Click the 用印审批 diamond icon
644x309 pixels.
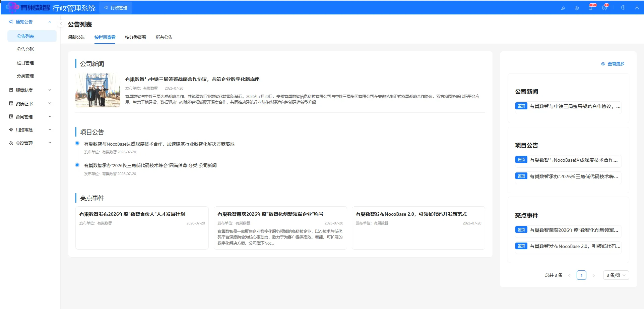click(11, 130)
